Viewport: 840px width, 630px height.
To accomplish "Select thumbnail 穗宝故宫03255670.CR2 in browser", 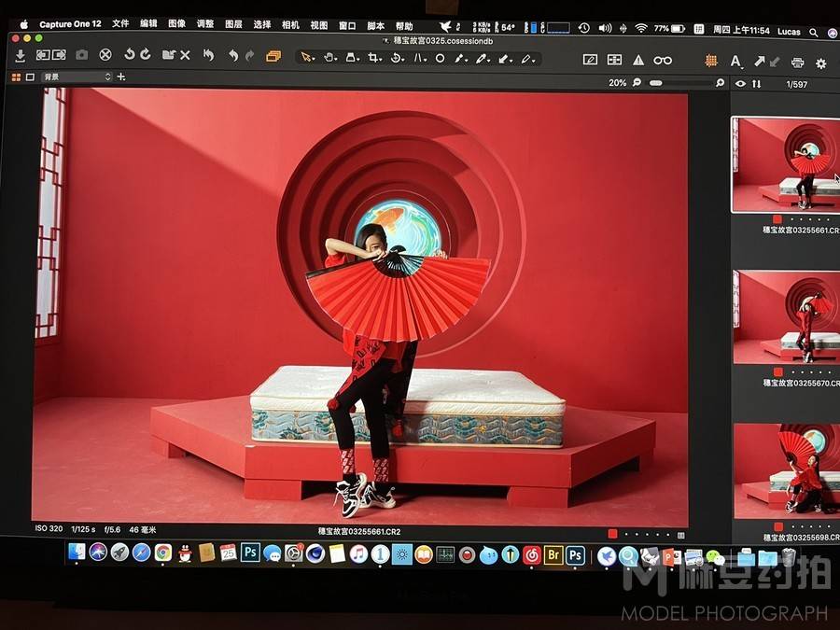I will click(x=787, y=316).
